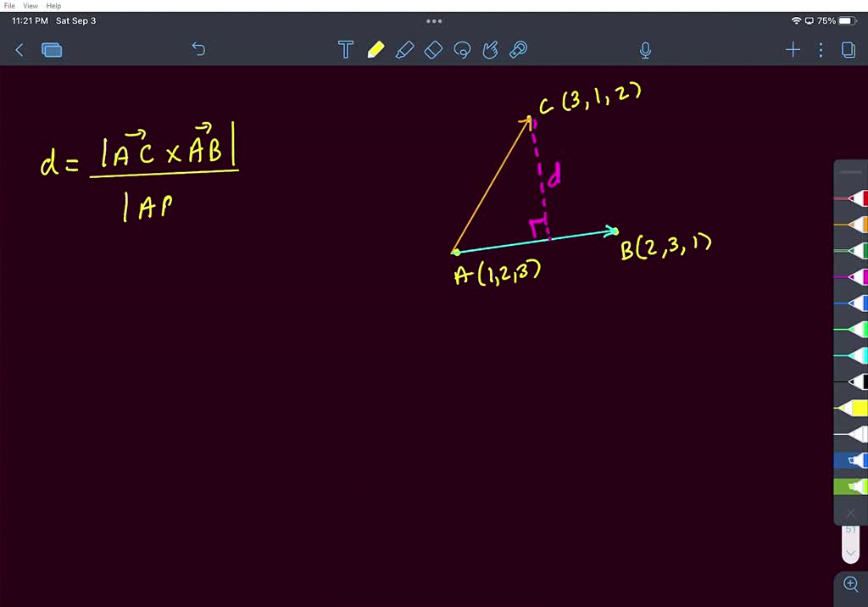Select the Eraser tool

pyautogui.click(x=433, y=50)
